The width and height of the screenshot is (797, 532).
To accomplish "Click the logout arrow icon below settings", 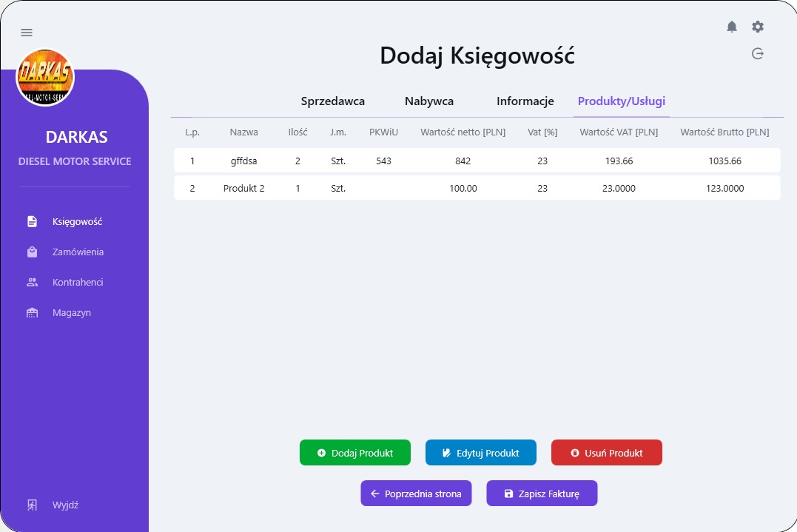I will pos(757,53).
